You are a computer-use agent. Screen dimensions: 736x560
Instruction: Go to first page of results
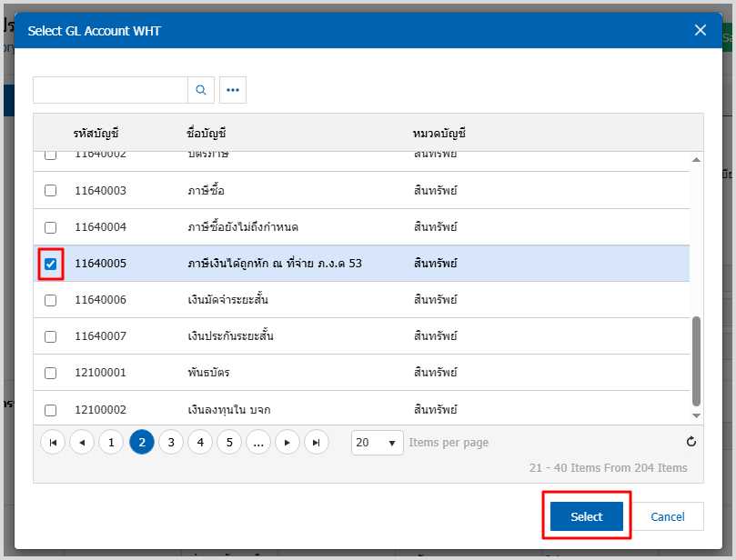53,443
